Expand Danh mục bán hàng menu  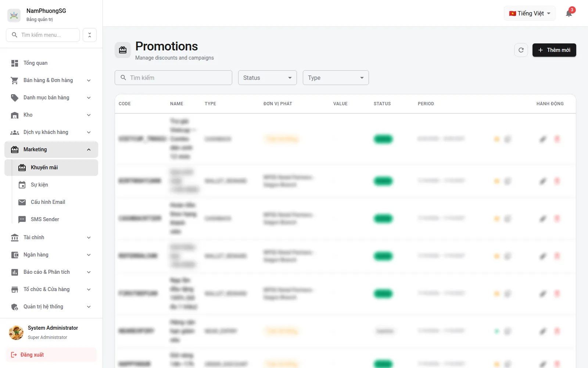(x=51, y=98)
